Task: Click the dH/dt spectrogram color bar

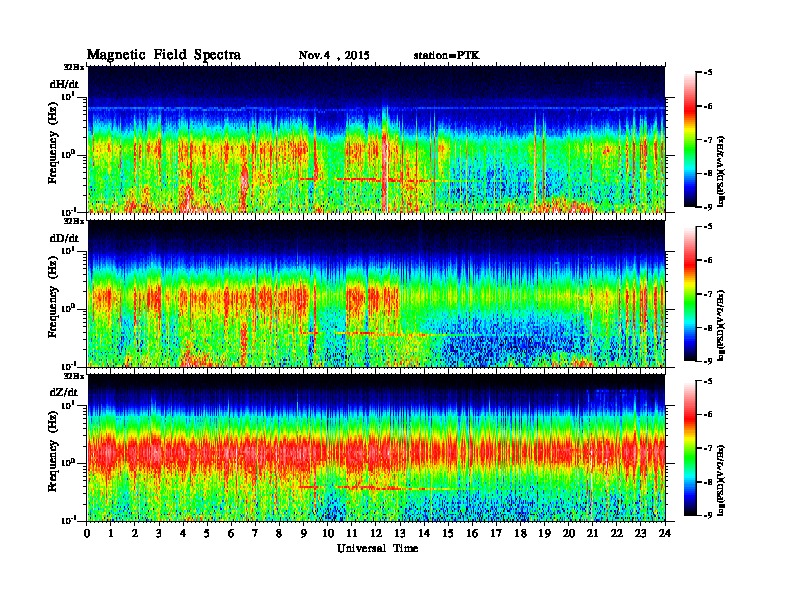Action: click(690, 139)
